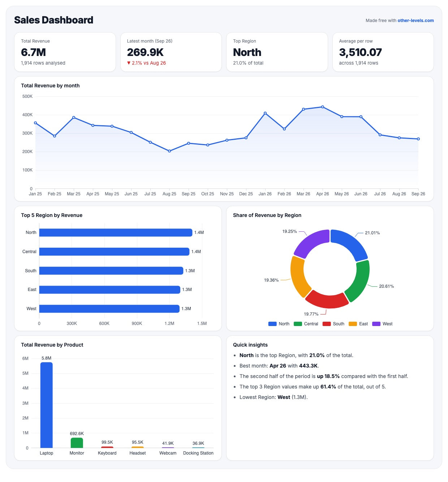Viewport: 448px width, 482px height.
Task: Click the Webcam axis label
Action: point(168,453)
